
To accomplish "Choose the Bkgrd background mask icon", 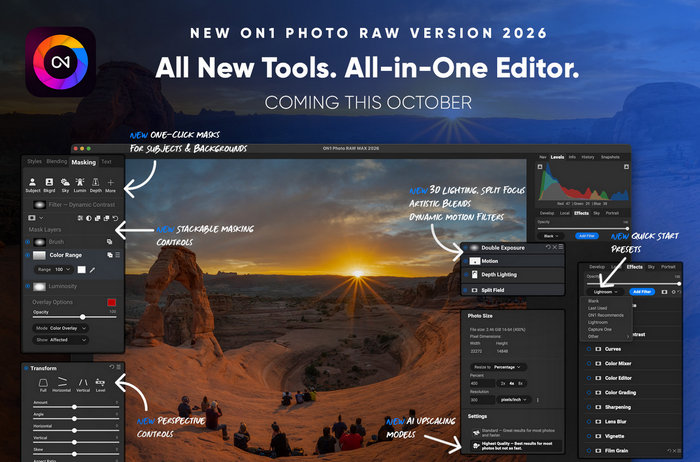I will [49, 182].
